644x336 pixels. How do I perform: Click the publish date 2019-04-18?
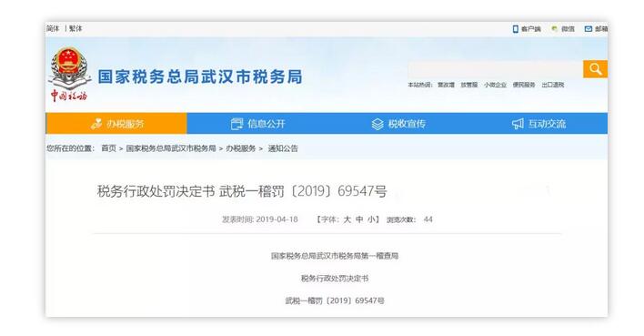click(277, 219)
